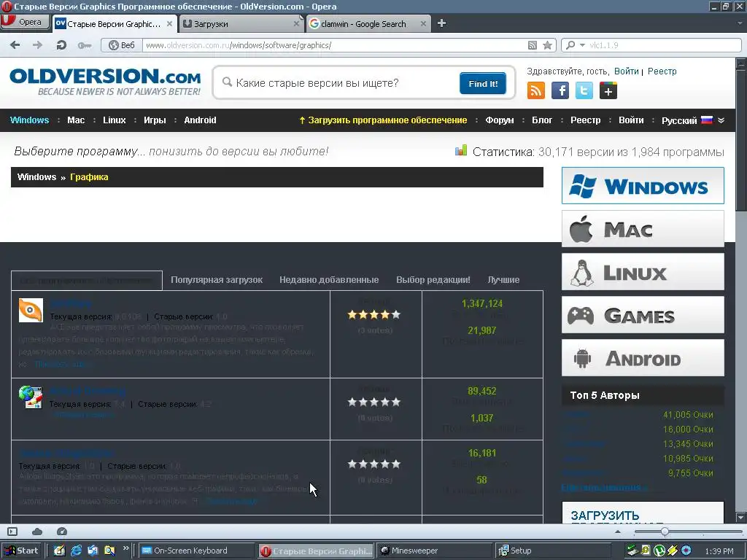Go forward with the browser forward arrow

[x=37, y=45]
